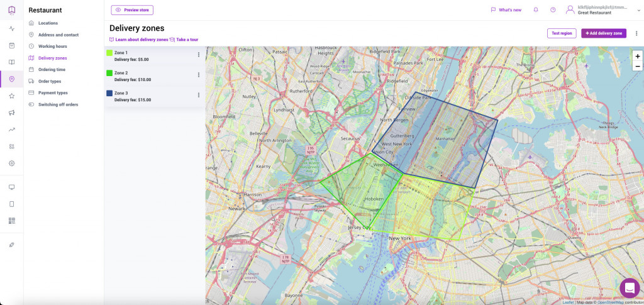Click Zone 2 green color swatch

click(x=109, y=73)
